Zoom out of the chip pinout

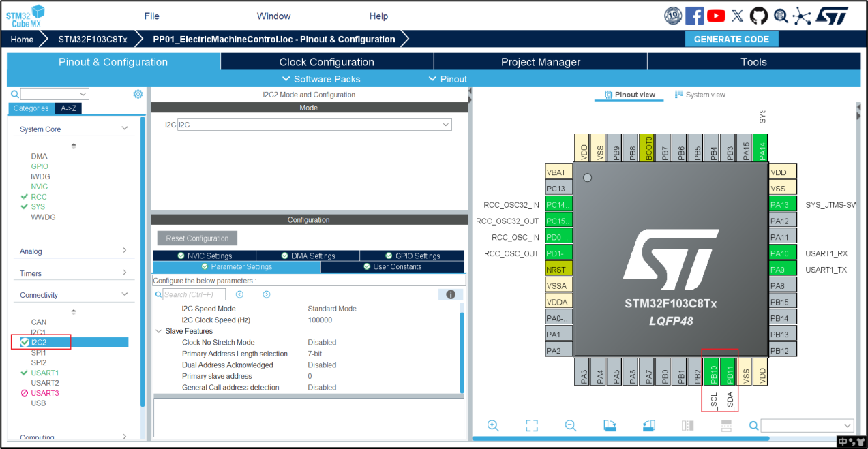[x=571, y=426]
